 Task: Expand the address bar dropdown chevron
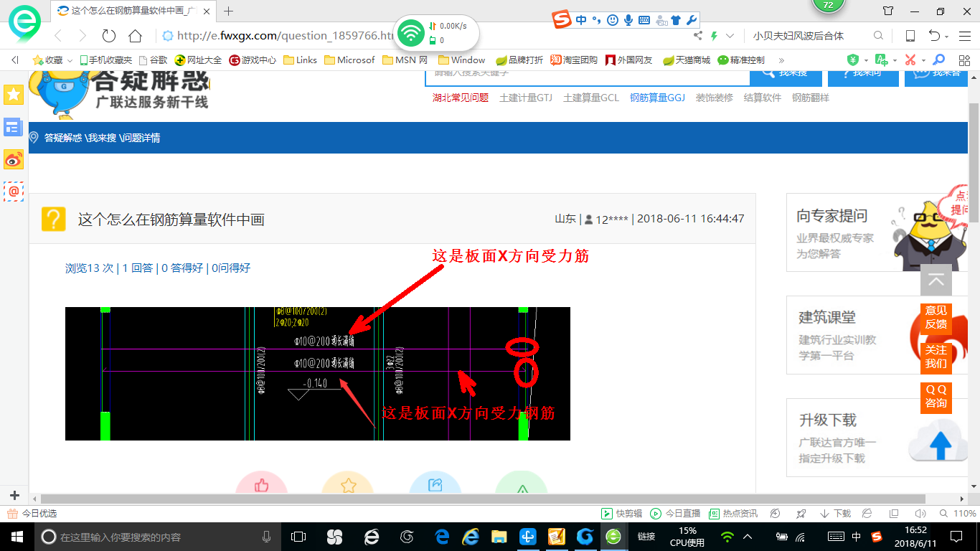(x=730, y=36)
